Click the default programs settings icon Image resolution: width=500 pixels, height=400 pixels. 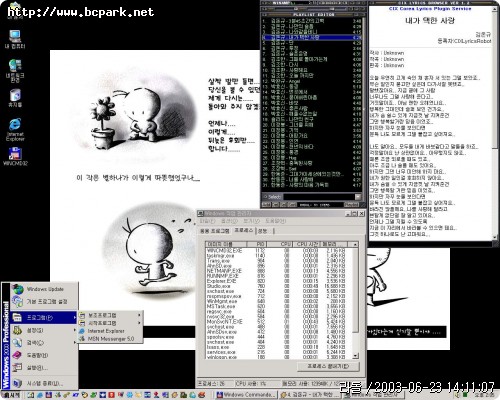[18, 301]
